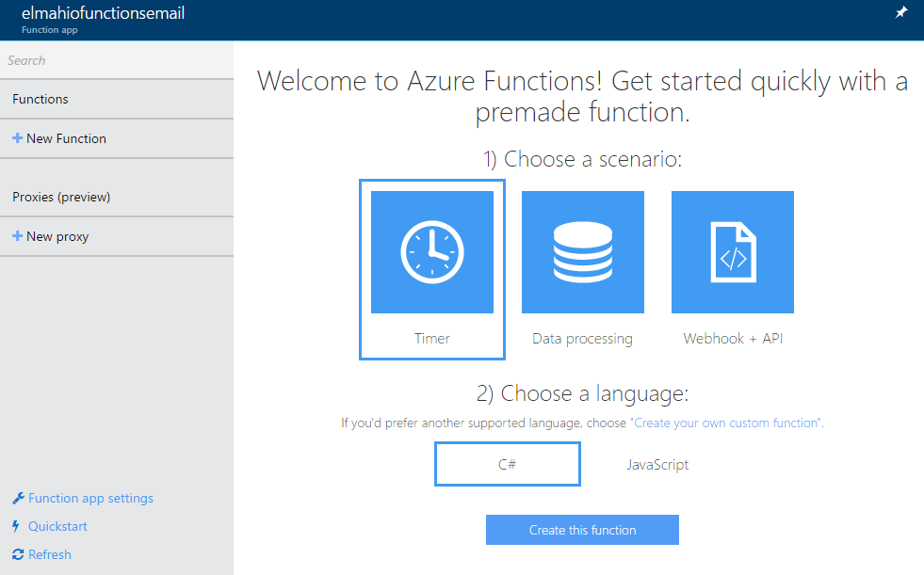Click the Data processing database icon

582,251
